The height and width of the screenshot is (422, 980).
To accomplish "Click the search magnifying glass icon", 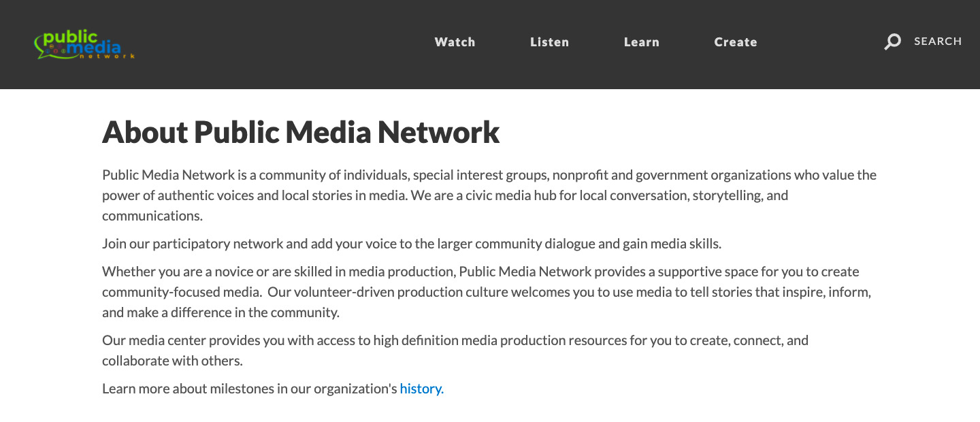I will pos(892,42).
